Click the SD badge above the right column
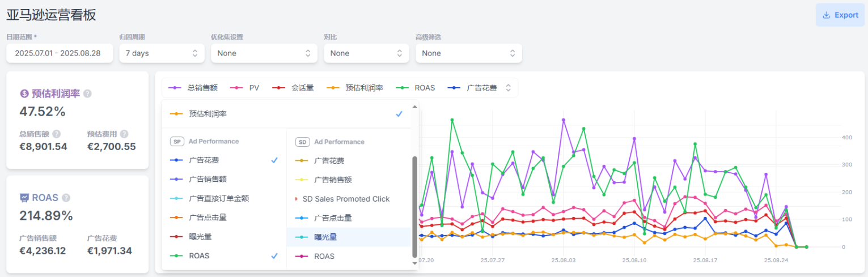 click(x=302, y=142)
